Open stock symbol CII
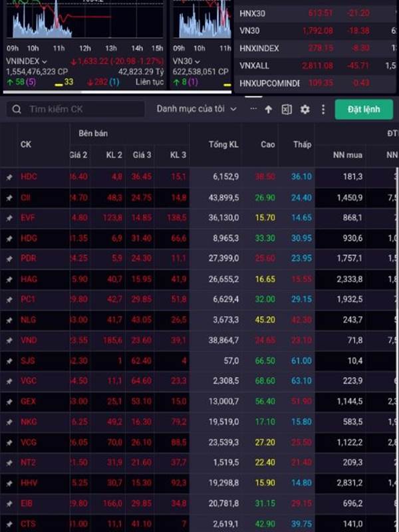Image resolution: width=399 pixels, height=532 pixels. coord(26,198)
